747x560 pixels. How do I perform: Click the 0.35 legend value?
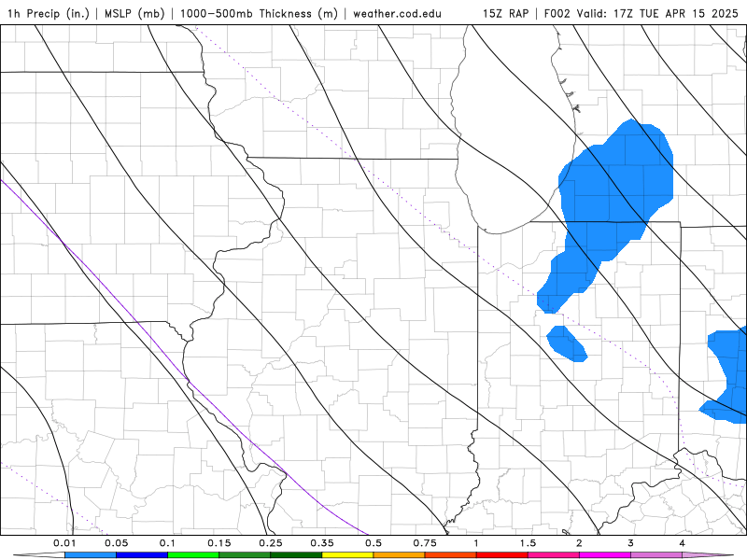322,543
